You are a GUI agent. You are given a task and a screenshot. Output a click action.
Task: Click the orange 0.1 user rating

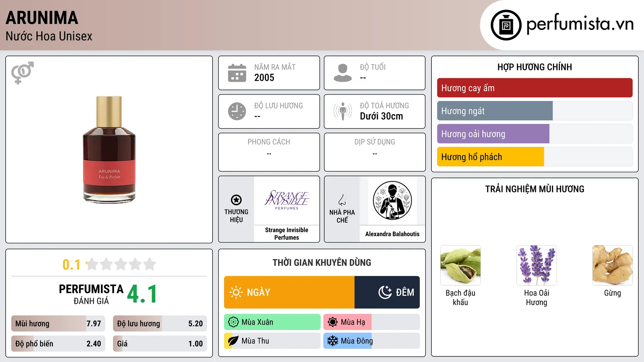coord(71,265)
